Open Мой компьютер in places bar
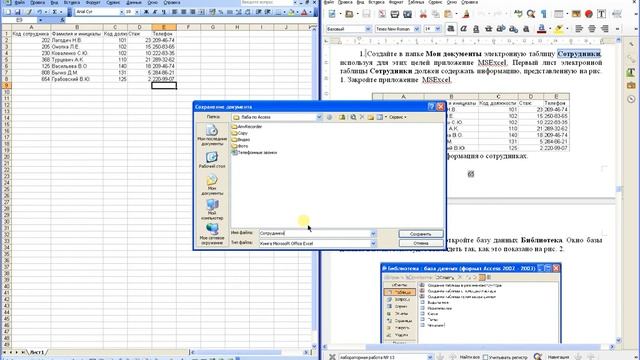 tap(212, 209)
